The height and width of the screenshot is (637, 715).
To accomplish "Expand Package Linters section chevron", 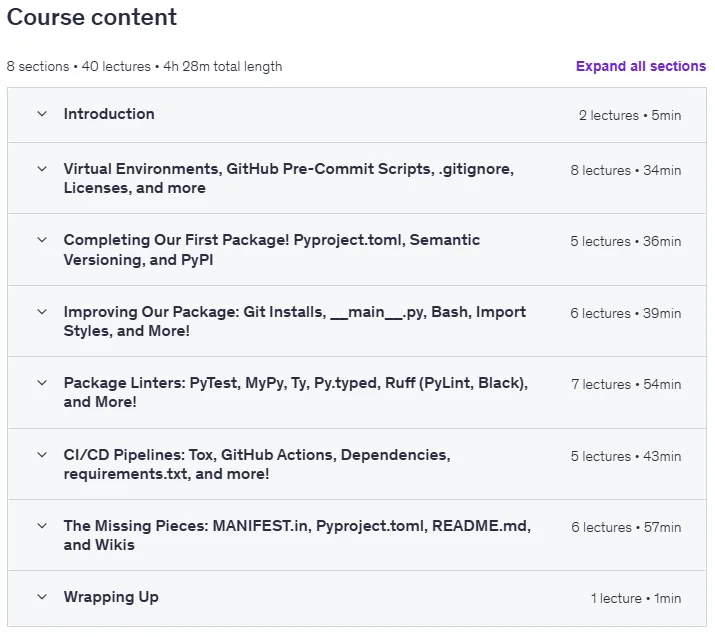I will pos(42,383).
